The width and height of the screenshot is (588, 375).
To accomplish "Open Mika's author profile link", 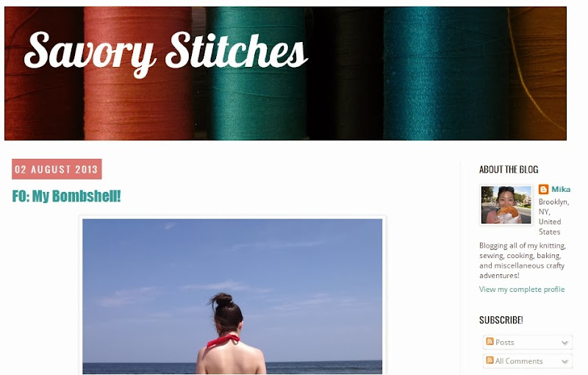I will [x=561, y=190].
